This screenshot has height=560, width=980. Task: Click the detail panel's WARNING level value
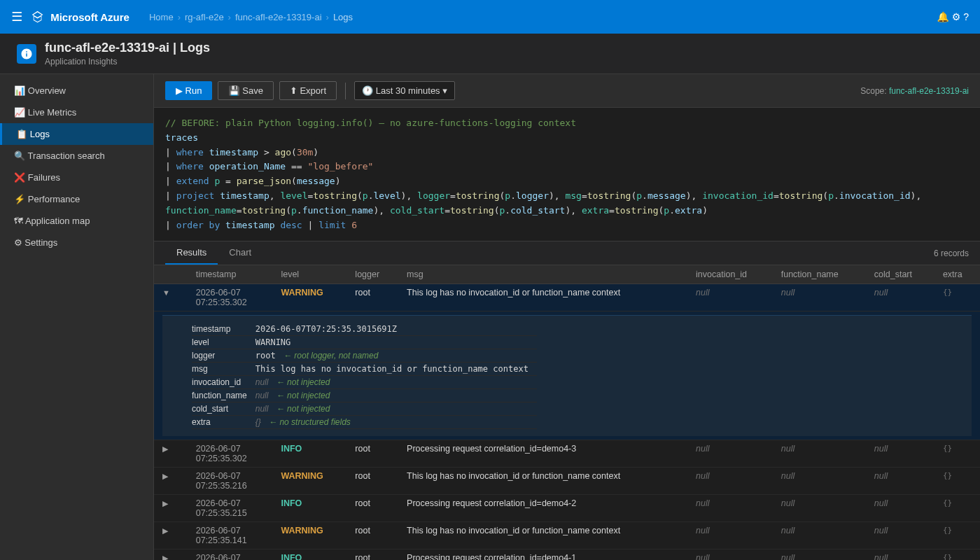[273, 342]
